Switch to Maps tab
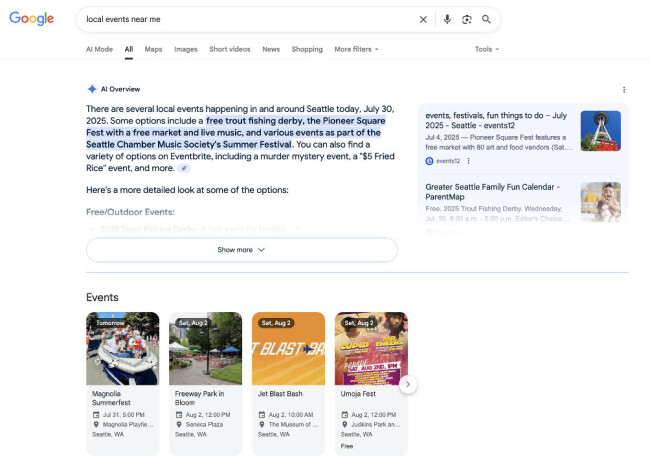This screenshot has height=463, width=650. point(153,49)
